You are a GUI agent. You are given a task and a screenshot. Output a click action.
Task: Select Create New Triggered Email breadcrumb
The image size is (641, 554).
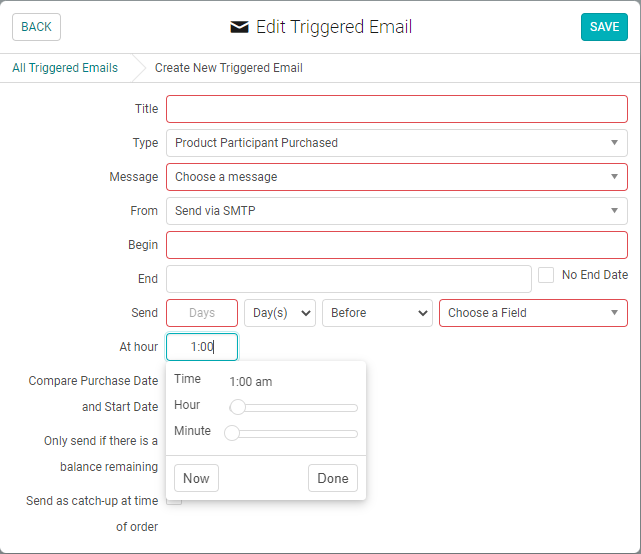pos(229,68)
